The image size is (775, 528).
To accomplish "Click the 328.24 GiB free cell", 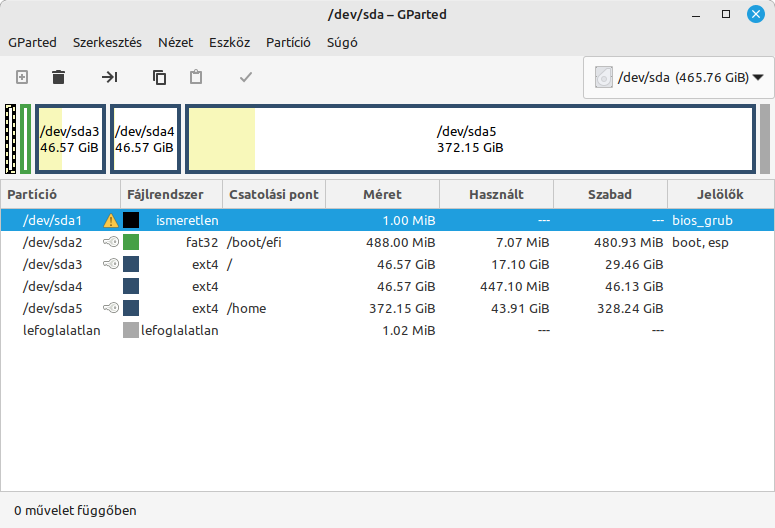I will (630, 308).
